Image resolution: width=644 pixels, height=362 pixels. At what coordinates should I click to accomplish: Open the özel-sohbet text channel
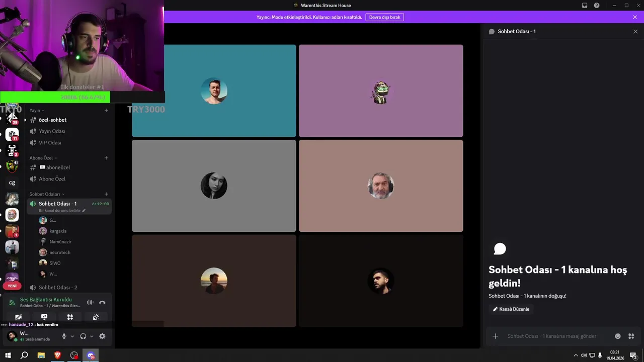coord(69,120)
